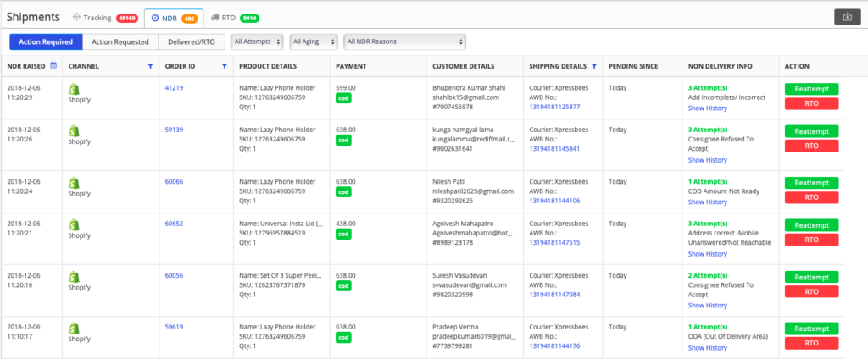
Task: Open the RTO tab
Action: [x=235, y=18]
